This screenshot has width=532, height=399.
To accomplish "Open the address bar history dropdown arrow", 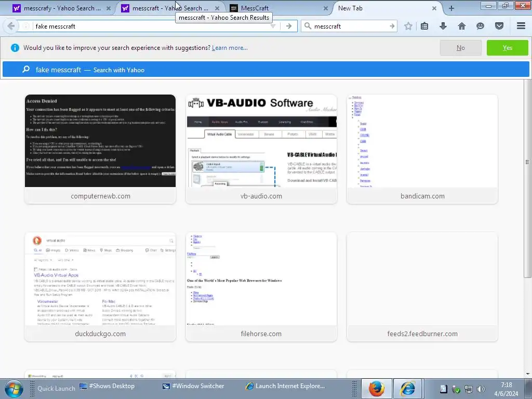I will point(273,26).
